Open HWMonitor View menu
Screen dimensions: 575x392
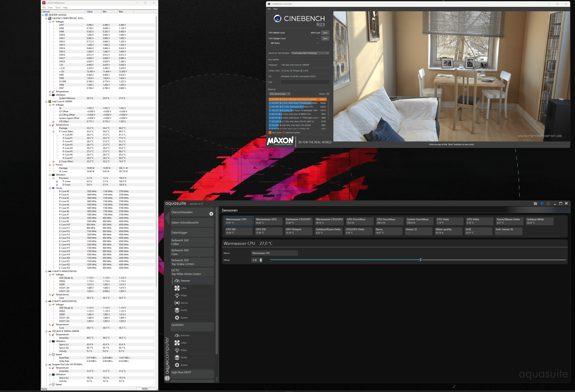(x=50, y=8)
